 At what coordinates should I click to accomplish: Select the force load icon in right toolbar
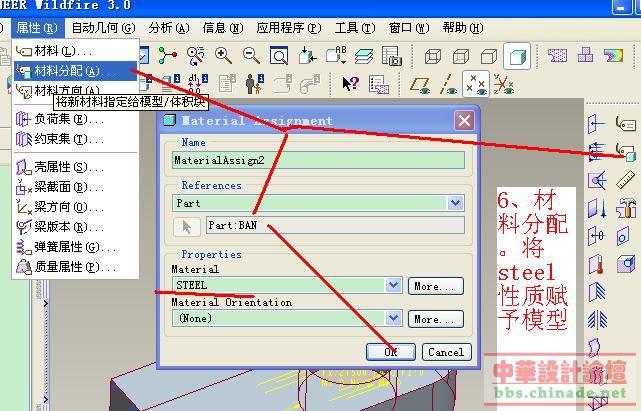click(x=596, y=123)
